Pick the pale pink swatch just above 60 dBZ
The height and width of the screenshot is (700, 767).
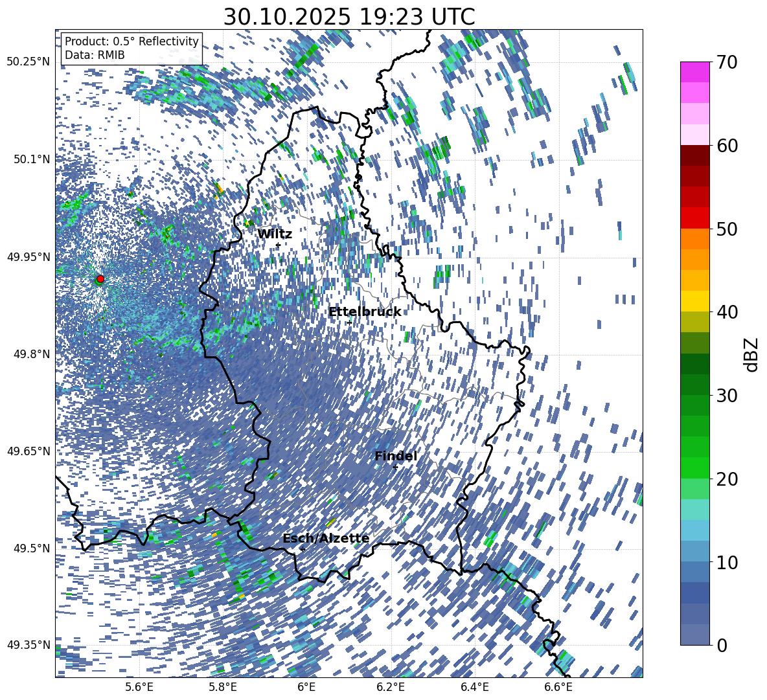pos(695,135)
